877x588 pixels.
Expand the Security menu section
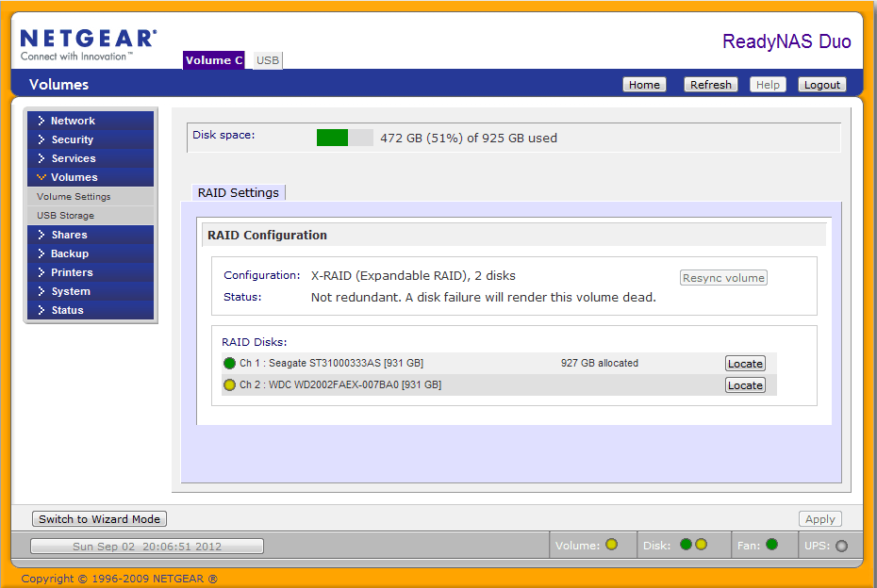point(91,139)
